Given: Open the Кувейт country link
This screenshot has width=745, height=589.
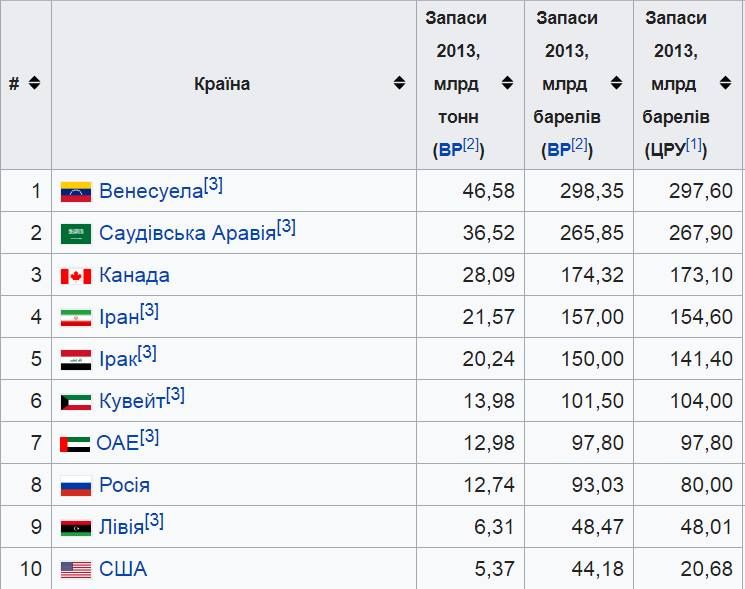Looking at the screenshot, I should tap(132, 401).
